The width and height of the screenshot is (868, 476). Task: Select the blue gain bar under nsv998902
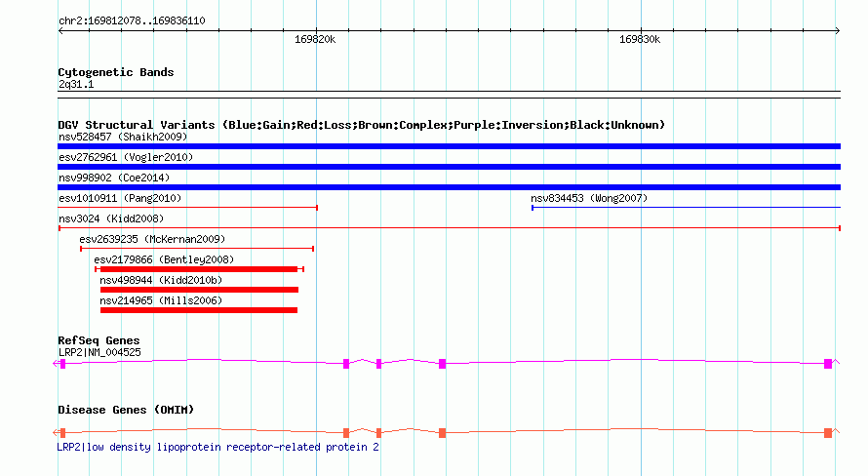449,187
